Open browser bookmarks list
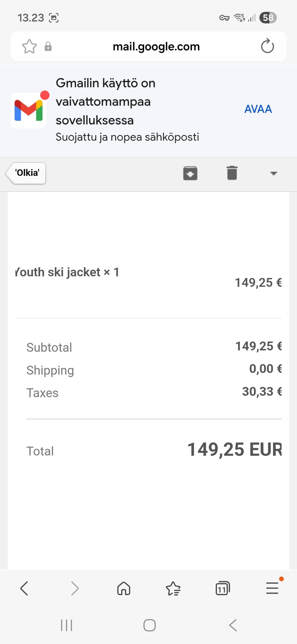The height and width of the screenshot is (644, 297). (x=173, y=588)
